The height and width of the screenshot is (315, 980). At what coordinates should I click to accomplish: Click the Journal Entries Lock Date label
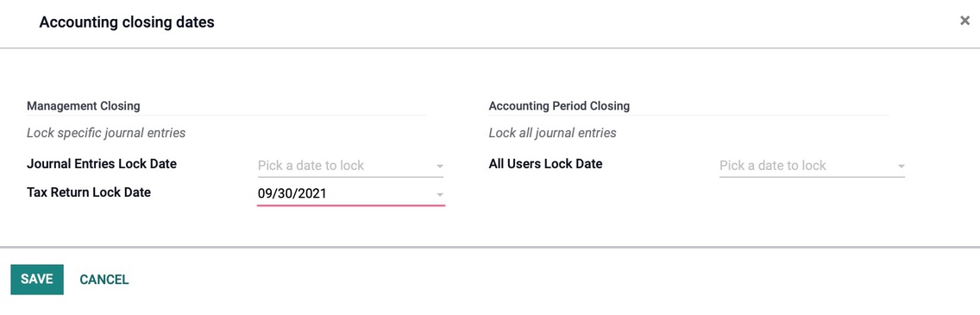click(102, 164)
